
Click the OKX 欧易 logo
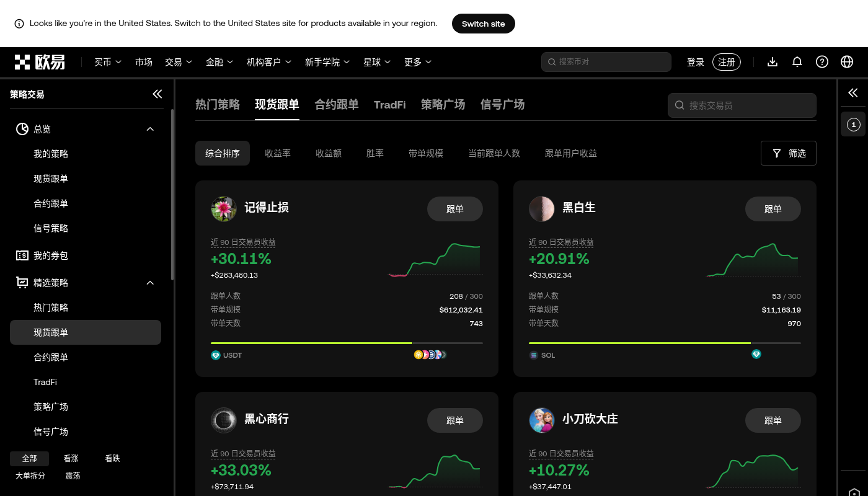(x=40, y=62)
